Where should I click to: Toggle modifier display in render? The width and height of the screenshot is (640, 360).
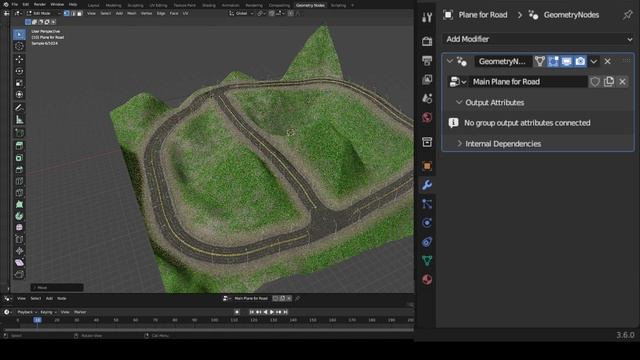(x=580, y=61)
